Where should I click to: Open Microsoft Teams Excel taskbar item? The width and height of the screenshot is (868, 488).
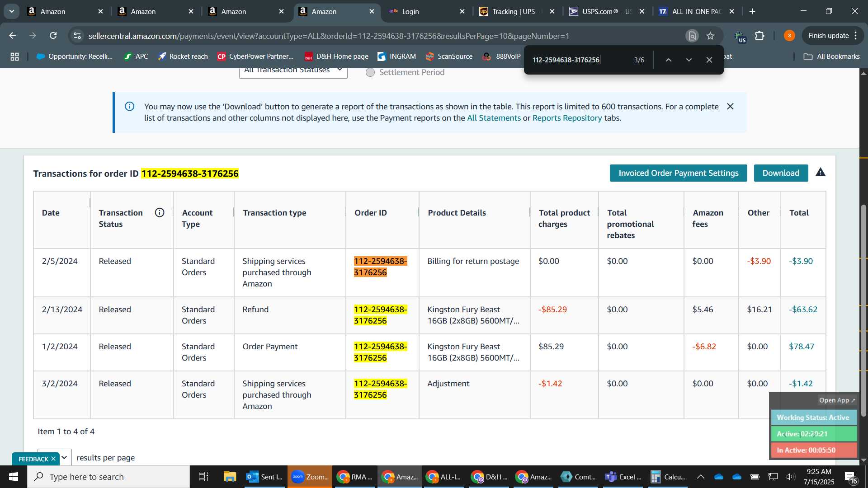point(623,477)
